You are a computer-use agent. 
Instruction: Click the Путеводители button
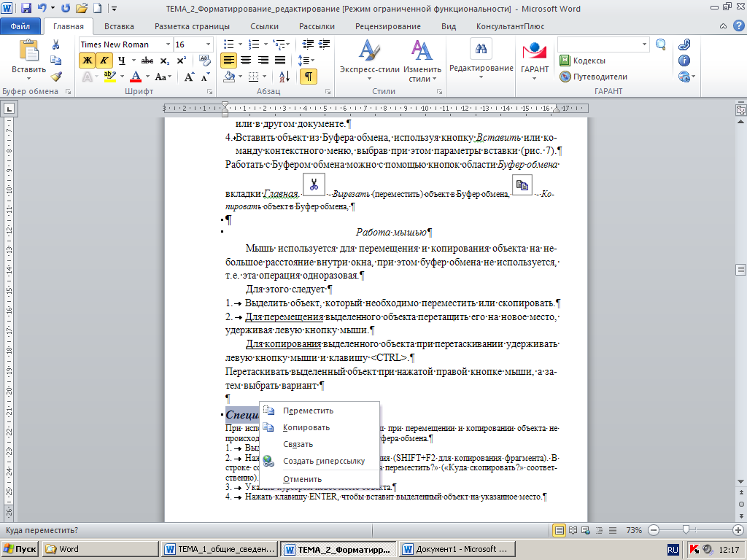point(594,77)
